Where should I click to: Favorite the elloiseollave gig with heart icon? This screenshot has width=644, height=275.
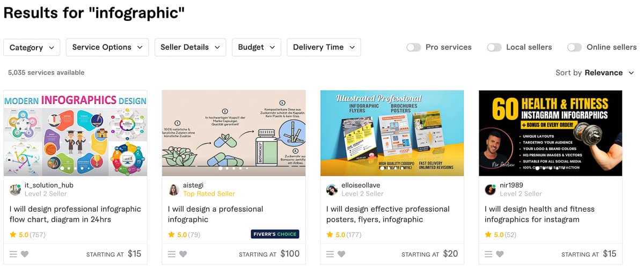pos(341,254)
